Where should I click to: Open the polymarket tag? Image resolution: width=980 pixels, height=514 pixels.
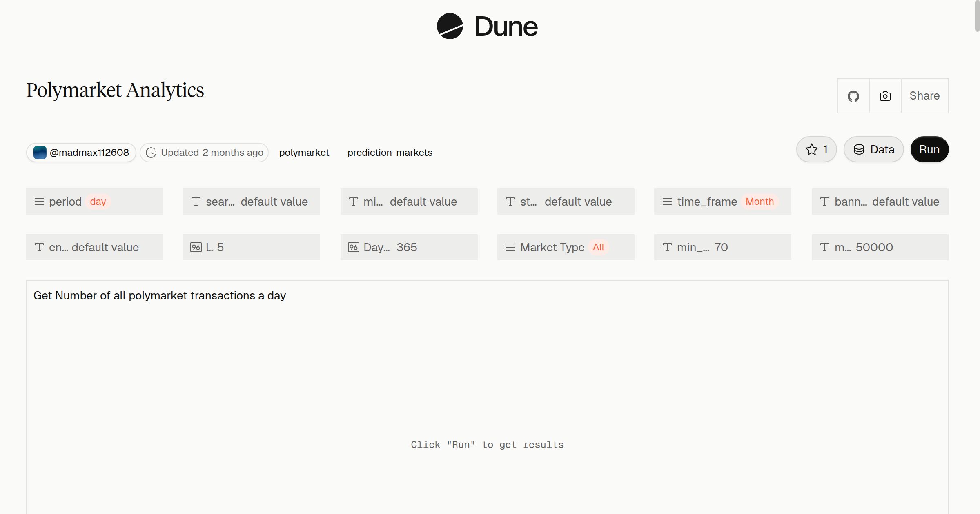click(x=304, y=153)
